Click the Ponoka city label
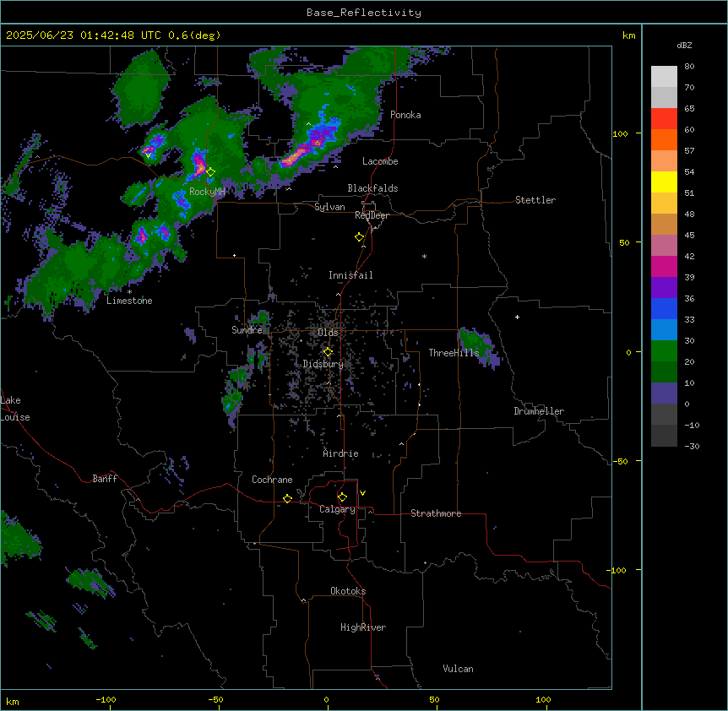 point(405,115)
